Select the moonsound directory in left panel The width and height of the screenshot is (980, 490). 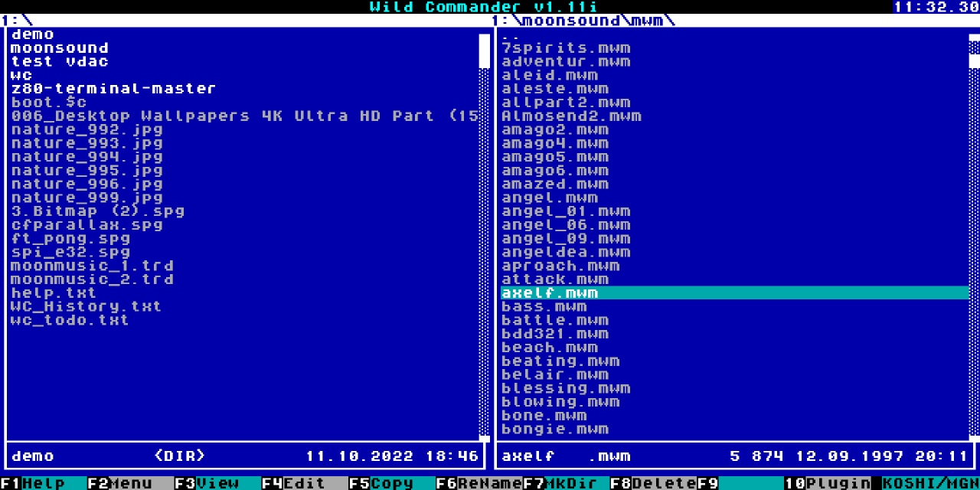click(60, 48)
